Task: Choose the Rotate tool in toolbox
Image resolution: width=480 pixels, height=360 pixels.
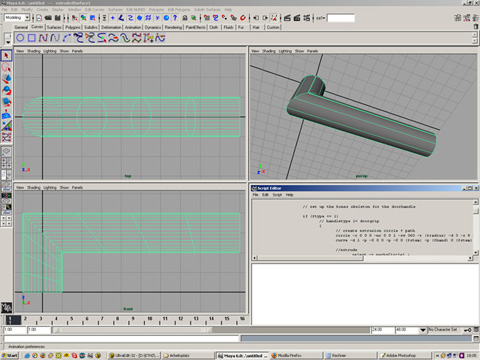Action: point(6,91)
